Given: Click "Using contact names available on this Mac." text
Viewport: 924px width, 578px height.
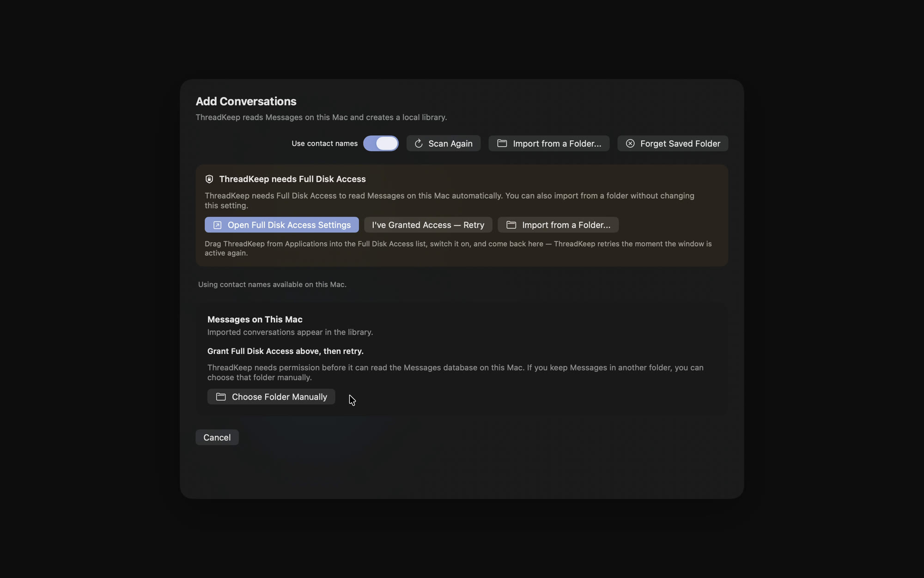Looking at the screenshot, I should point(272,284).
